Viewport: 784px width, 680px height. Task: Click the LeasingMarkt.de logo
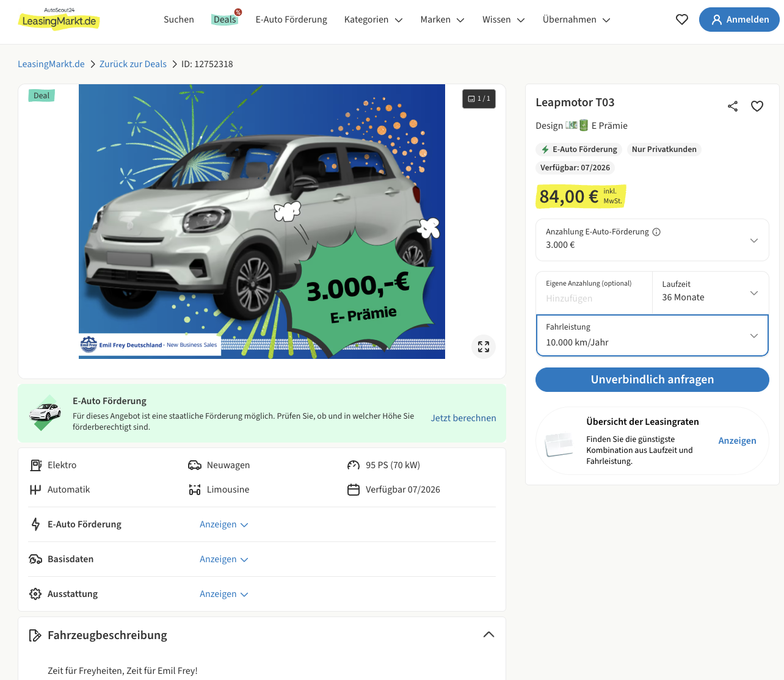tap(59, 20)
